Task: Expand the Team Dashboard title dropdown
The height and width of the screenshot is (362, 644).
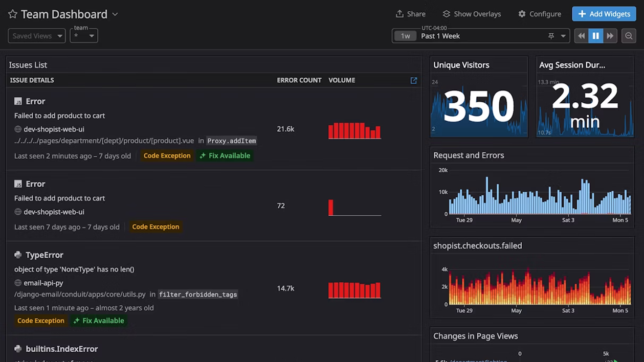Action: click(x=115, y=14)
